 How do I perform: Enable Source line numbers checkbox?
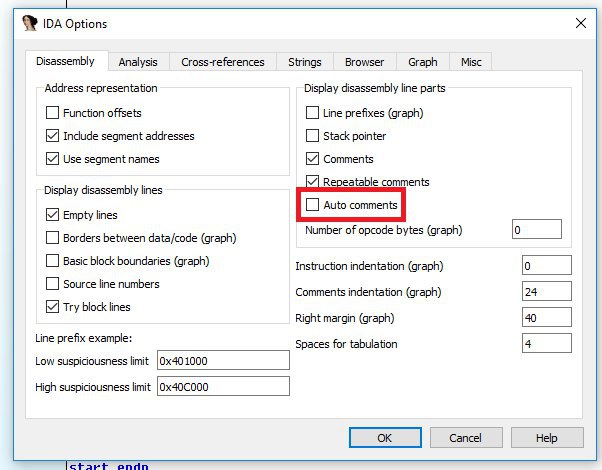(53, 284)
